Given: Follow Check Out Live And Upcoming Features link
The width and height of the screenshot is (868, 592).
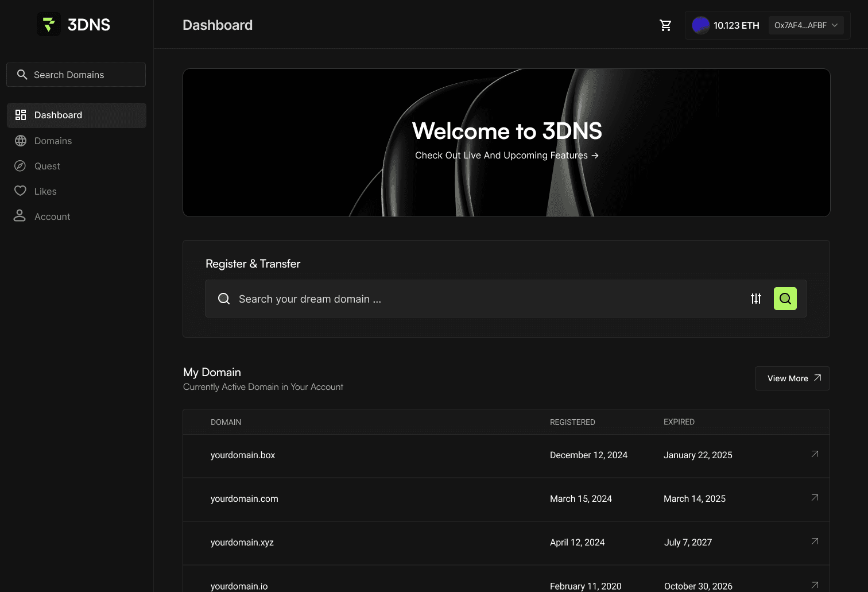Looking at the screenshot, I should [506, 156].
